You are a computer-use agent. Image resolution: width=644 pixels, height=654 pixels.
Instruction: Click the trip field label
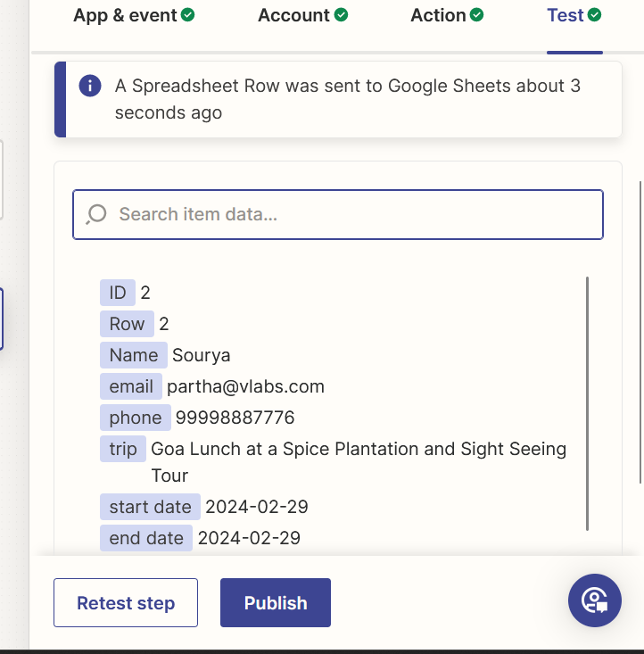123,449
